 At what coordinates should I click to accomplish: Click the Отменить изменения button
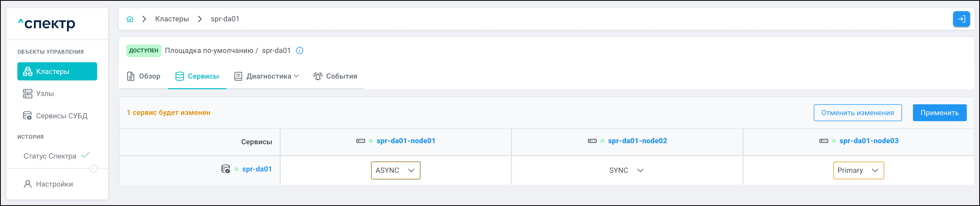(x=857, y=113)
